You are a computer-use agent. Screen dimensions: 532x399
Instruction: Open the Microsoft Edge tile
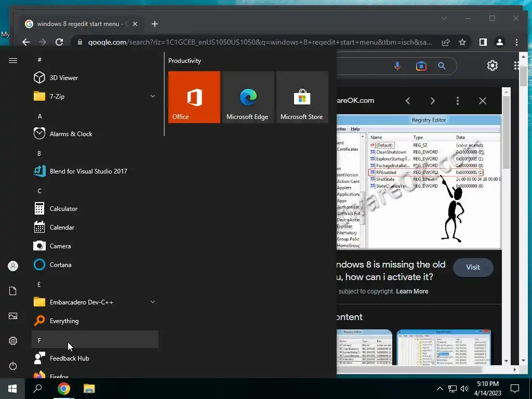pyautogui.click(x=248, y=97)
